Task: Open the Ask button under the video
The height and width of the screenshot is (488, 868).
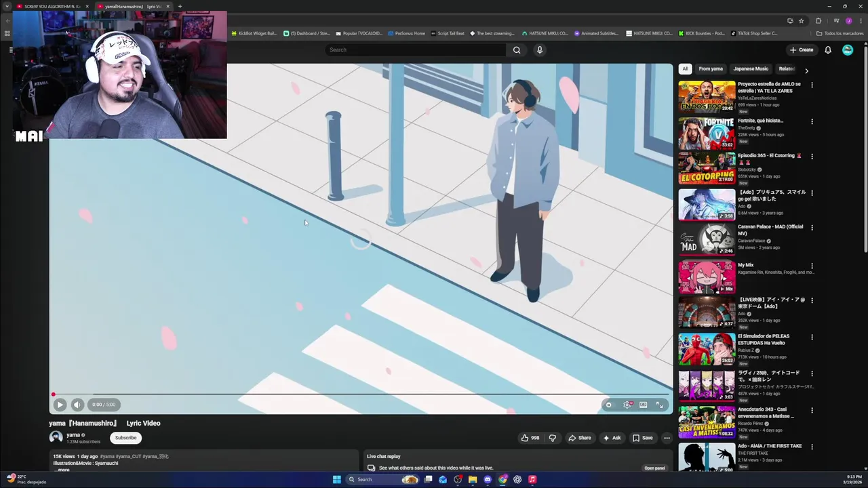Action: (612, 438)
